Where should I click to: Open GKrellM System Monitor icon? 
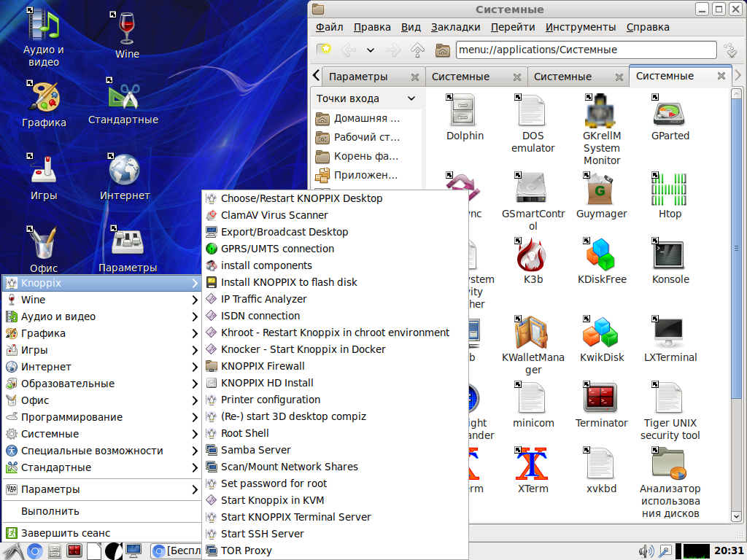click(601, 111)
